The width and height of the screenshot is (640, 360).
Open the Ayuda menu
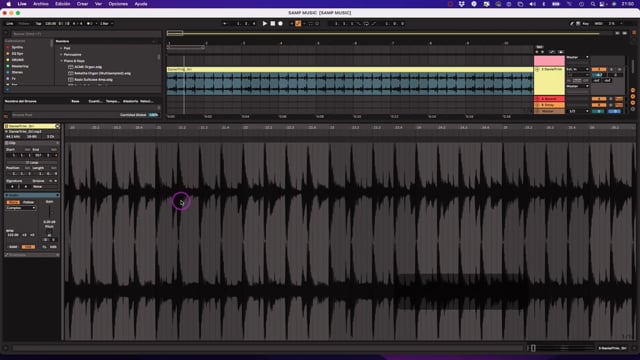pyautogui.click(x=141, y=4)
